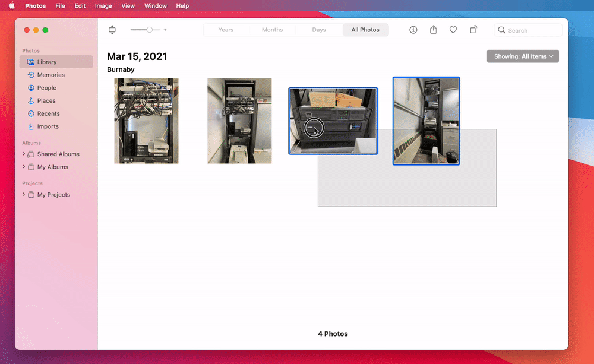Open People in the sidebar
Image resolution: width=594 pixels, height=364 pixels.
(56, 87)
